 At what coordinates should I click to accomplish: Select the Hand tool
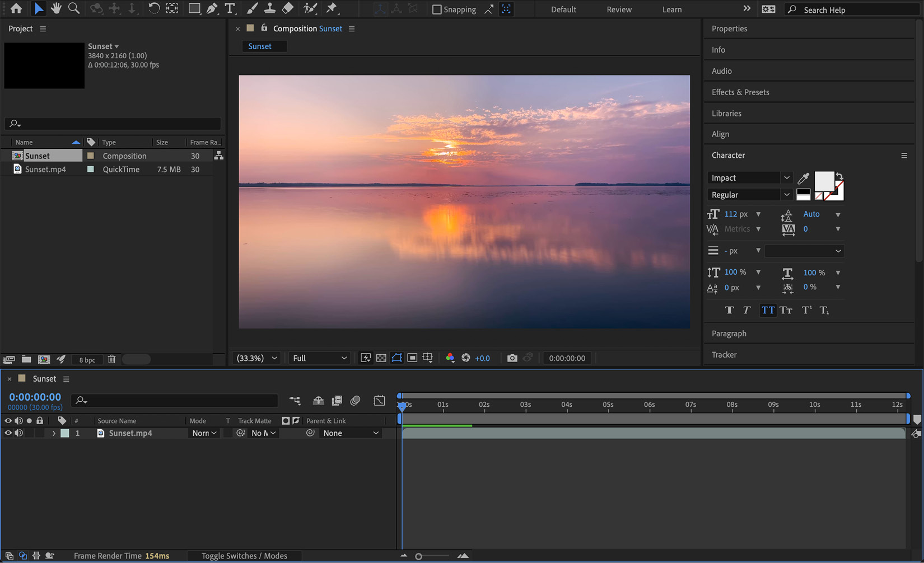click(x=57, y=8)
